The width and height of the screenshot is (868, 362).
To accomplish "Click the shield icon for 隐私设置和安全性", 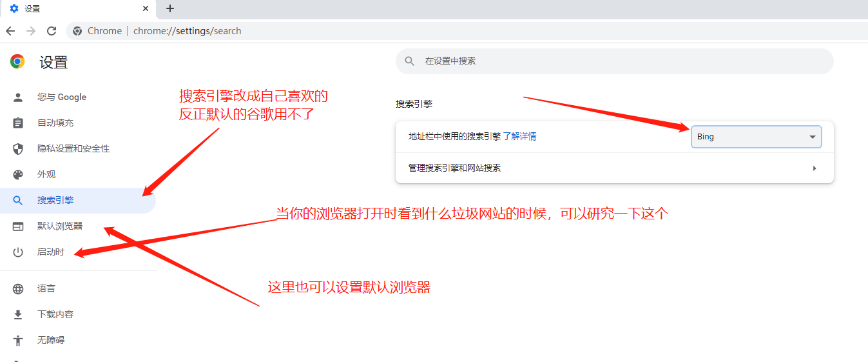I will click(x=18, y=149).
